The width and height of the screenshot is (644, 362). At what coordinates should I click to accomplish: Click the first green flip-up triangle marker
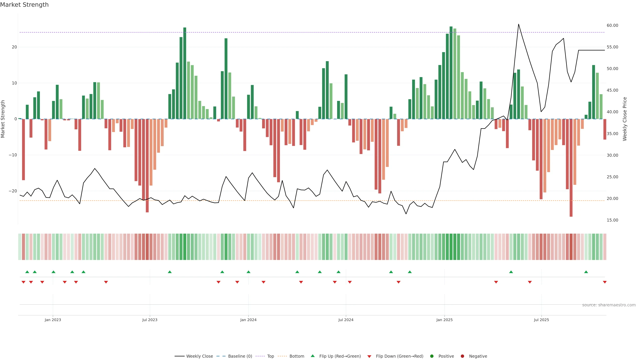(x=27, y=272)
